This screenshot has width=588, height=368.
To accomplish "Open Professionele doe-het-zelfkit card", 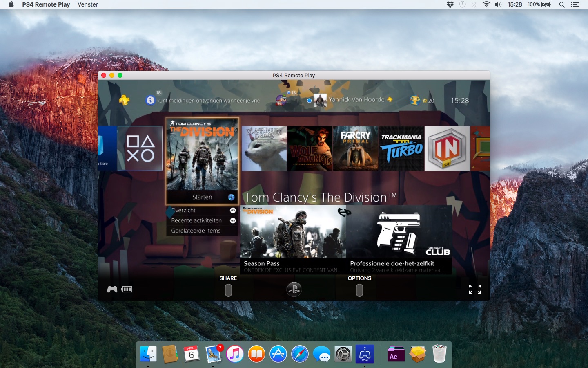I will point(399,240).
